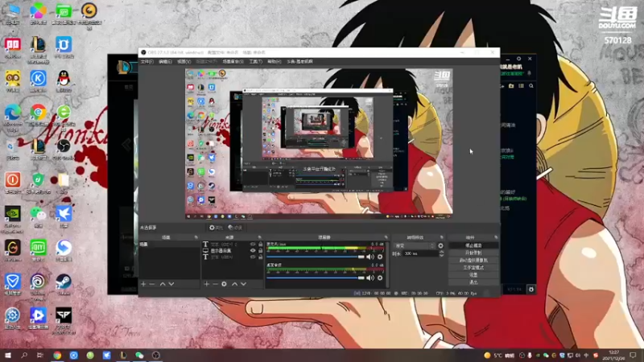Remove the selected scene with the minus icon

pyautogui.click(x=152, y=284)
